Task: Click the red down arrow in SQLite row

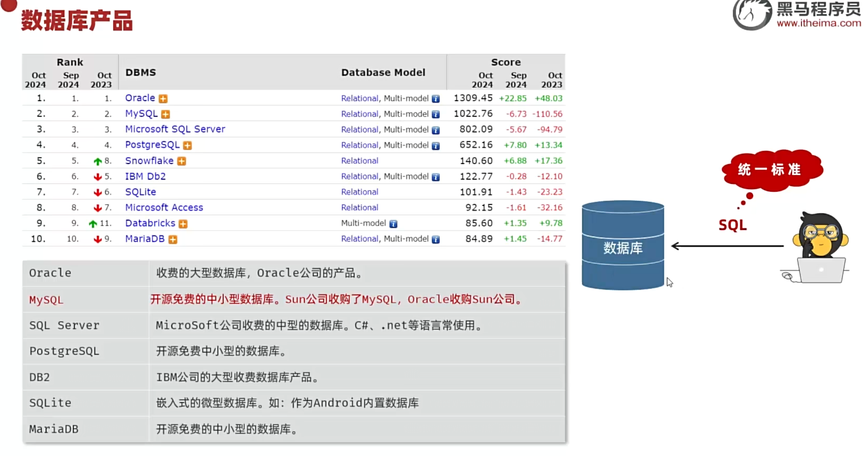Action: (x=97, y=192)
